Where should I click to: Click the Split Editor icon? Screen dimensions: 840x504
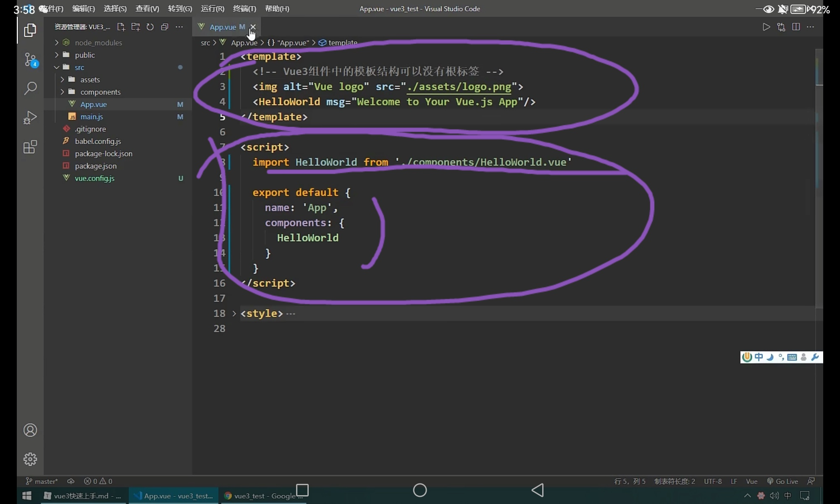pos(796,27)
